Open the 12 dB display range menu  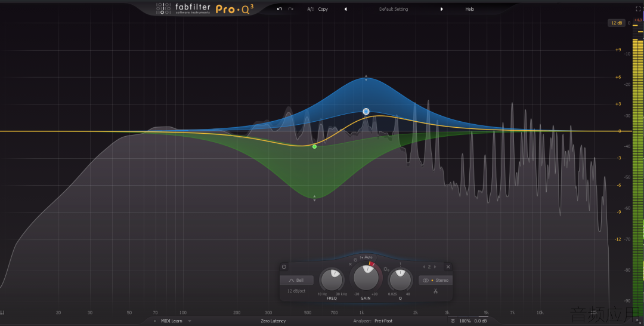pyautogui.click(x=617, y=23)
